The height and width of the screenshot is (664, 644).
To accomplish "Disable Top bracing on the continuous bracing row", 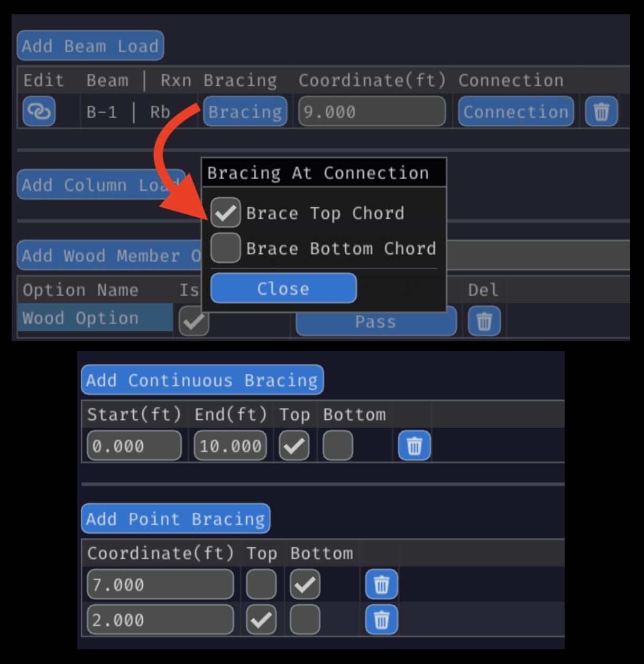I will coord(294,446).
